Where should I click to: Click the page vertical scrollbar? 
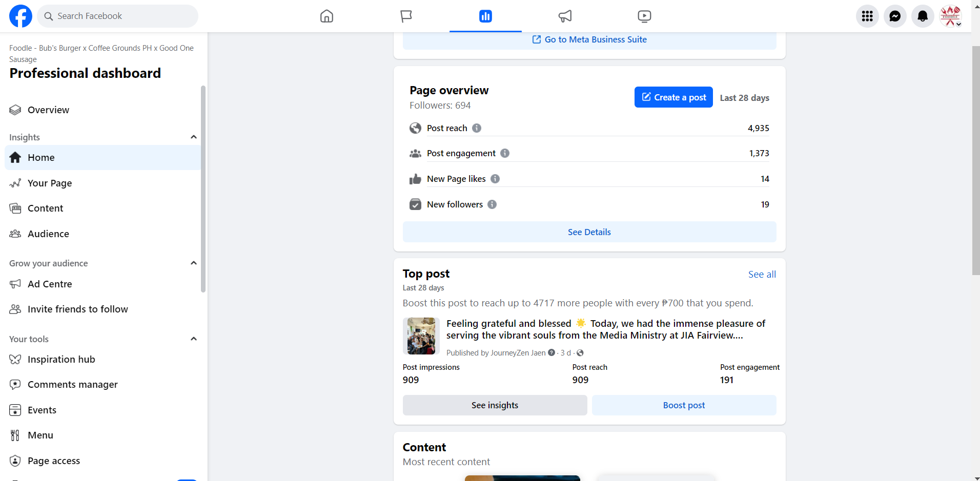[976, 160]
